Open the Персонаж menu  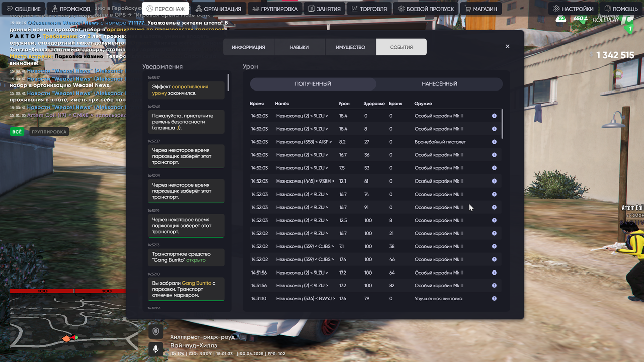coord(166,9)
